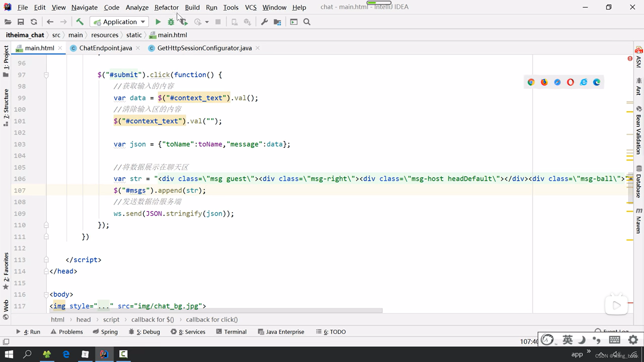Open the Refactor menu
This screenshot has width=644, height=362.
tap(166, 7)
